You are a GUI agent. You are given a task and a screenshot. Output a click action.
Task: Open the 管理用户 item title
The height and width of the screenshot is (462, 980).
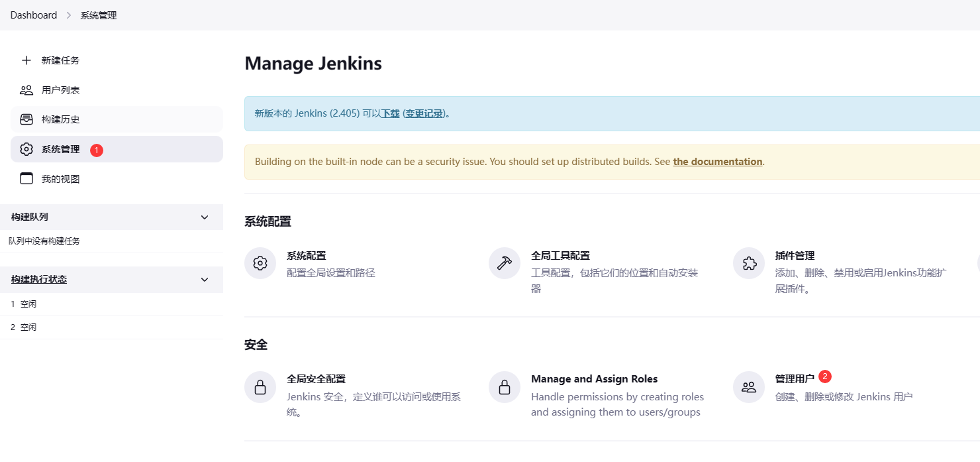point(795,379)
